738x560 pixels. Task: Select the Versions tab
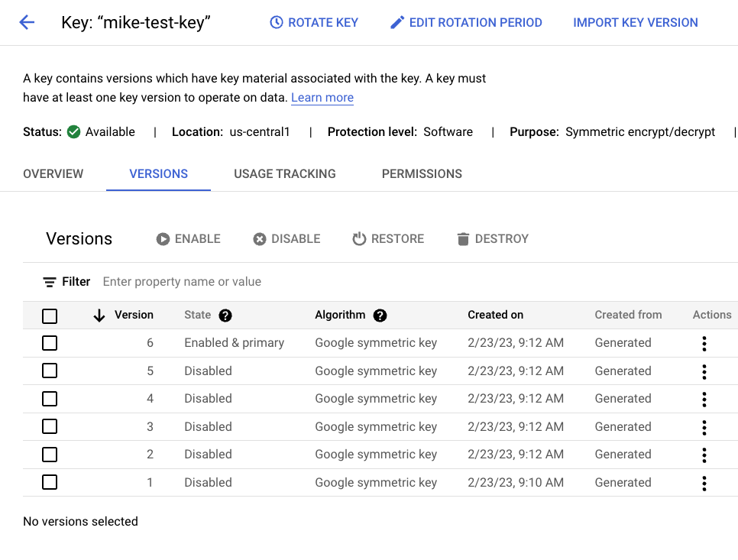[x=159, y=173]
